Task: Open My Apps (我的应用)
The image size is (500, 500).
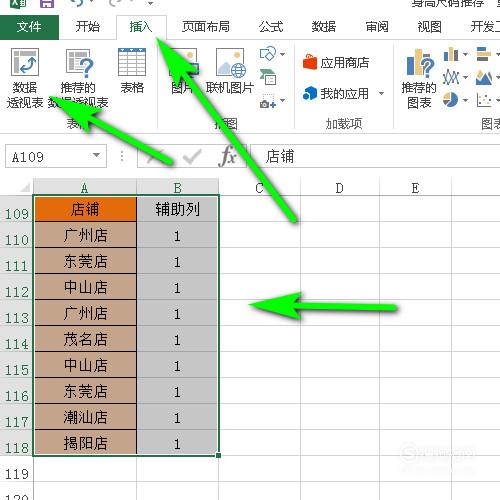Action: [336, 94]
